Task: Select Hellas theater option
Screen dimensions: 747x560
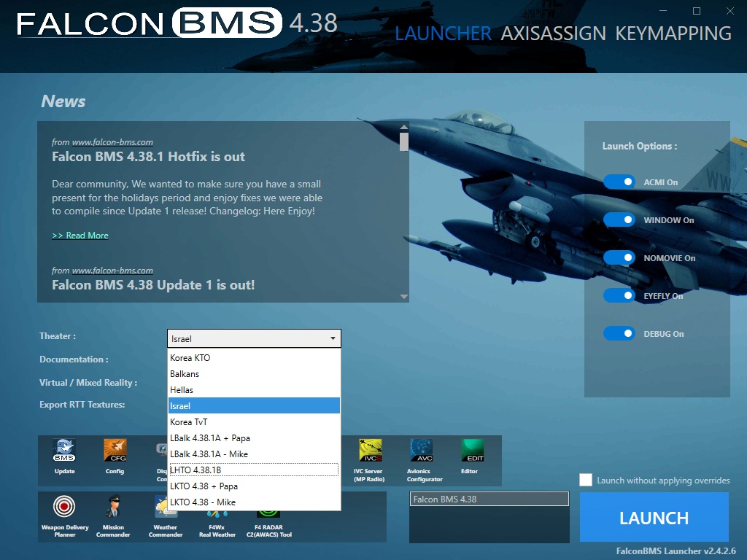Action: (x=254, y=389)
